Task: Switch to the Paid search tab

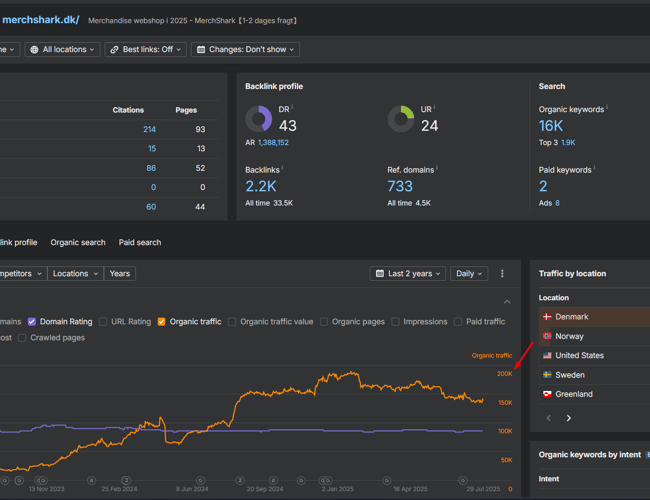Action: 140,242
